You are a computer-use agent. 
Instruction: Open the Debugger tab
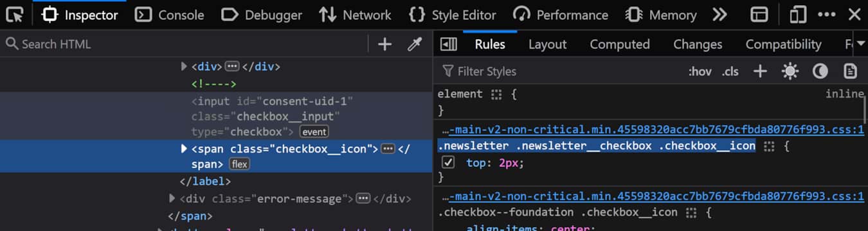coord(261,15)
